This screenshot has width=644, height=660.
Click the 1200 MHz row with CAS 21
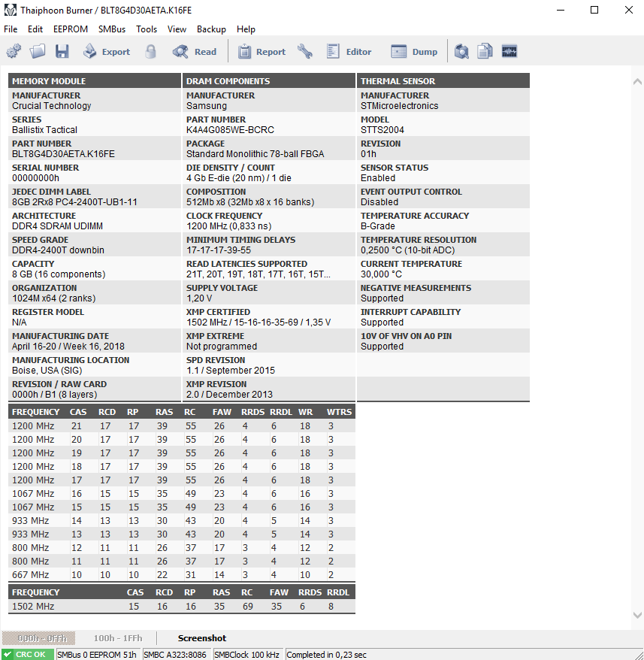point(182,426)
